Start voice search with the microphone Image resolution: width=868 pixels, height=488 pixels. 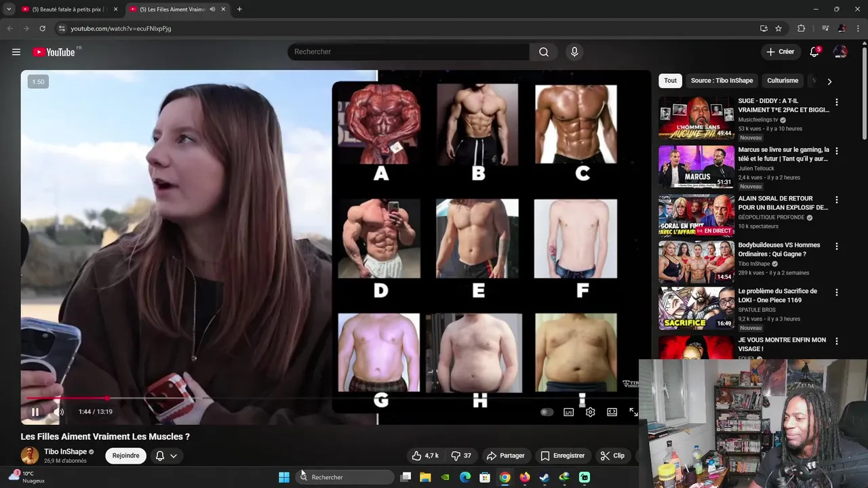(574, 52)
